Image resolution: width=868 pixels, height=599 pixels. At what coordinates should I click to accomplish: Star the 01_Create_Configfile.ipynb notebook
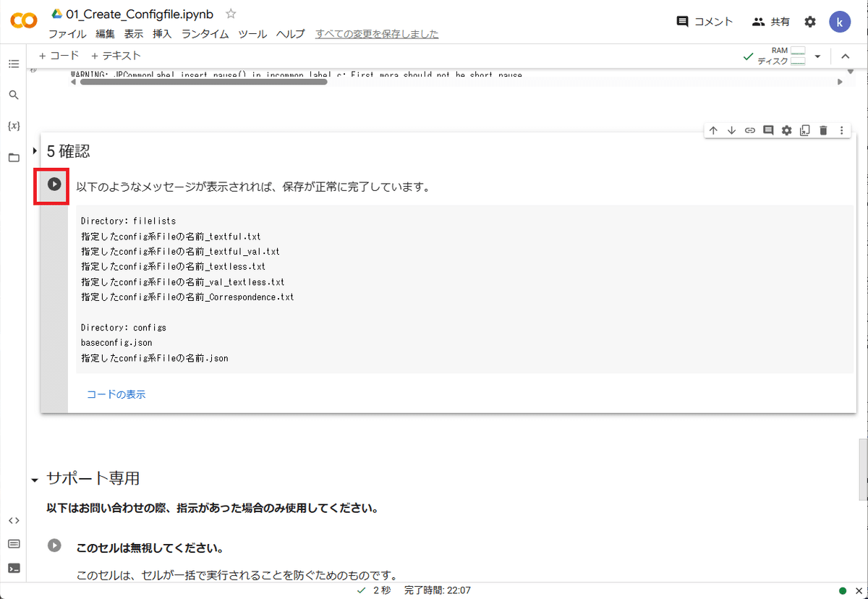pos(231,14)
